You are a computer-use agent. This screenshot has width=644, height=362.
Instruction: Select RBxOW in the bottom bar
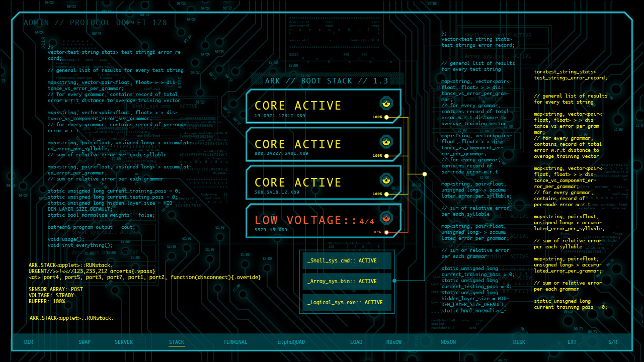(394, 342)
